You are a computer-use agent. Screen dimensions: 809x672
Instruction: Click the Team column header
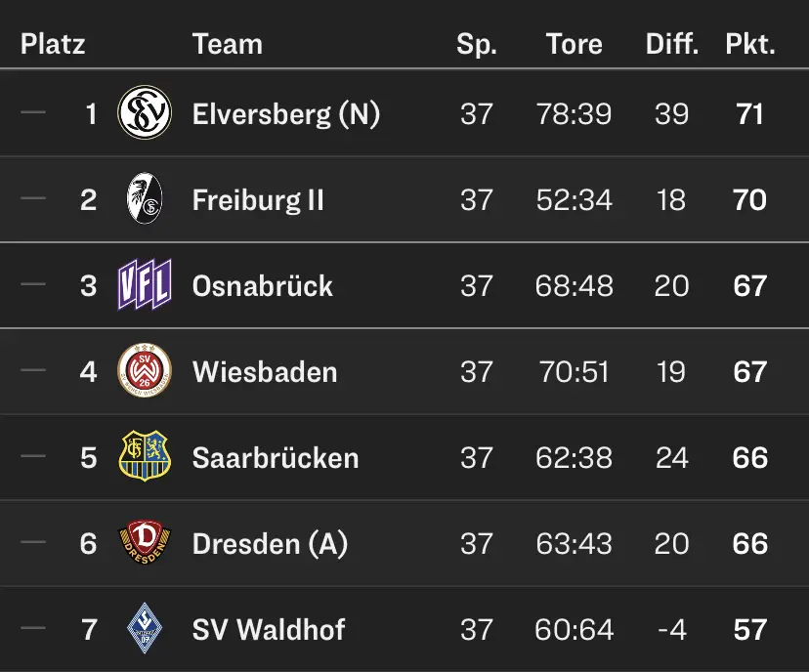point(227,44)
